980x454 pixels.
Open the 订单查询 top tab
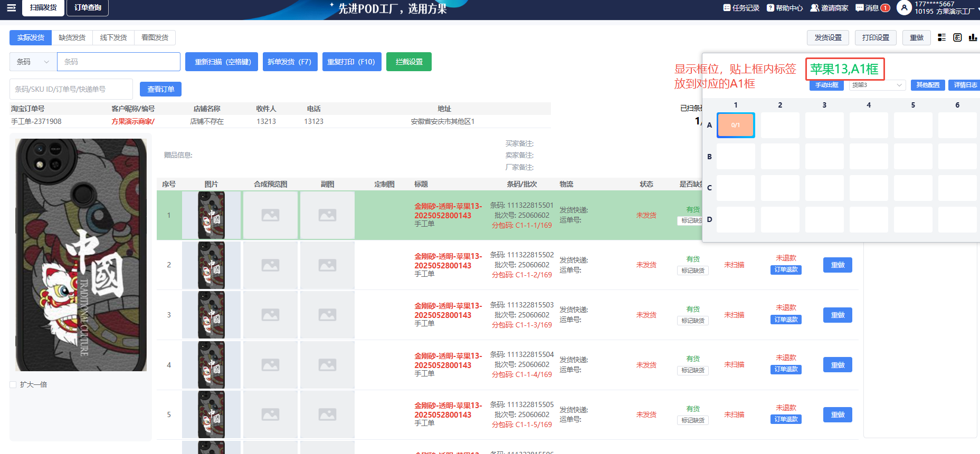(x=88, y=8)
